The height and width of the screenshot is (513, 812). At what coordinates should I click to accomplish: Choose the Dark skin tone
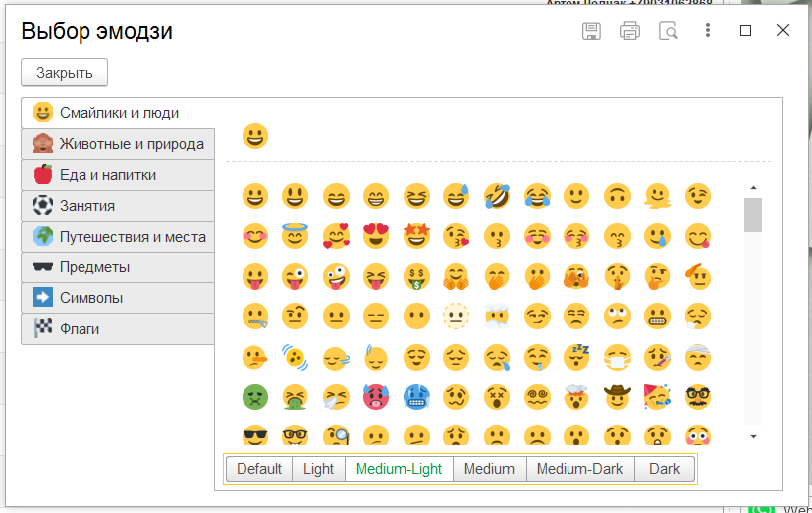[x=665, y=469]
